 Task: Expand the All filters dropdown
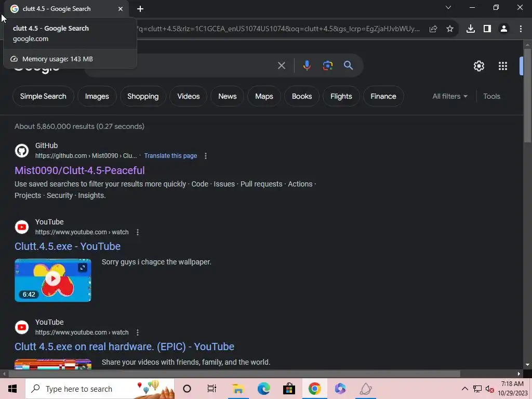(x=450, y=96)
